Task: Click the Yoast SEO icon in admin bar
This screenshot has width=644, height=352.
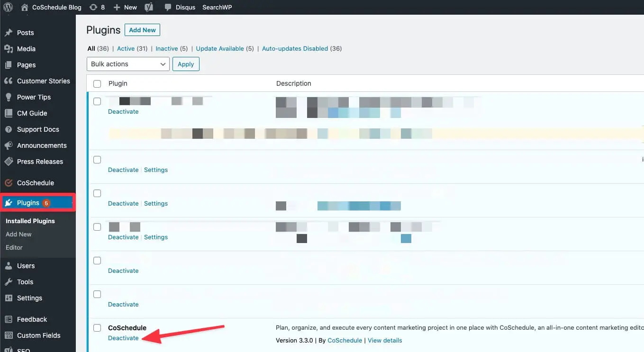Action: [149, 7]
